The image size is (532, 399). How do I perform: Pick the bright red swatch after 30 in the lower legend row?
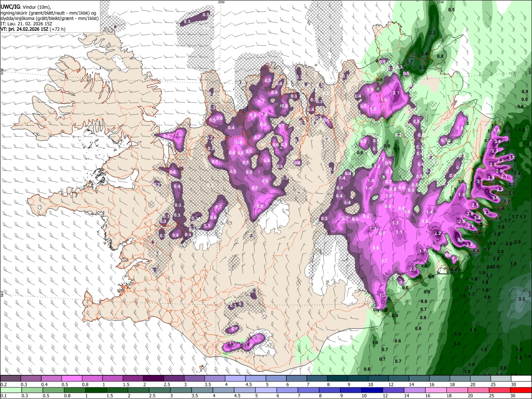point(522,390)
